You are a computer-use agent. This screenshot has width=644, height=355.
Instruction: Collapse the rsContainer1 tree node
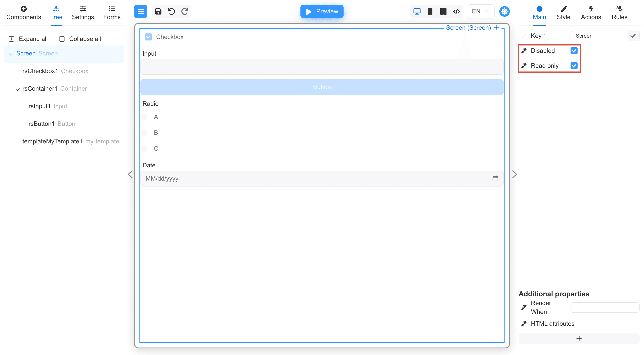click(x=18, y=89)
